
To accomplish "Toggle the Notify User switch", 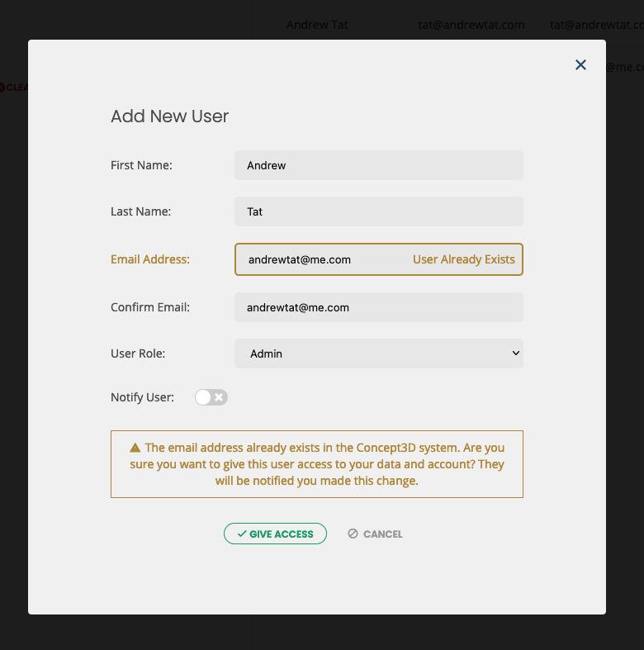I will [211, 397].
